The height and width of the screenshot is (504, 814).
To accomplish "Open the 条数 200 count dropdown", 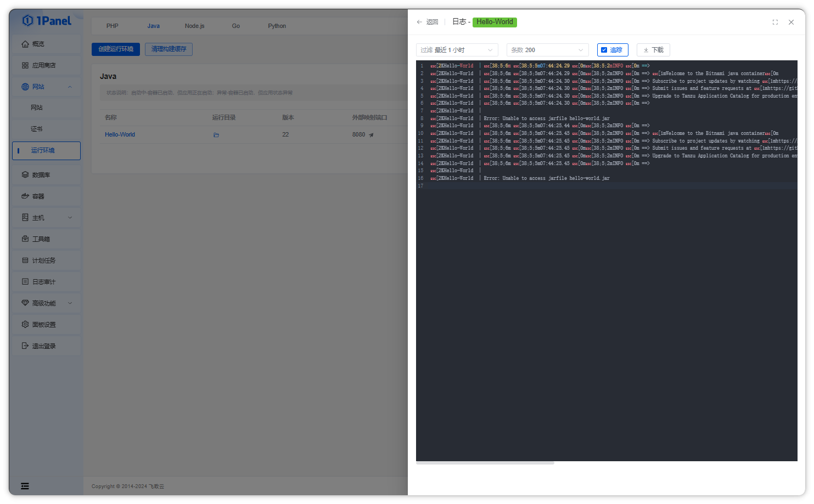I will pyautogui.click(x=548, y=50).
